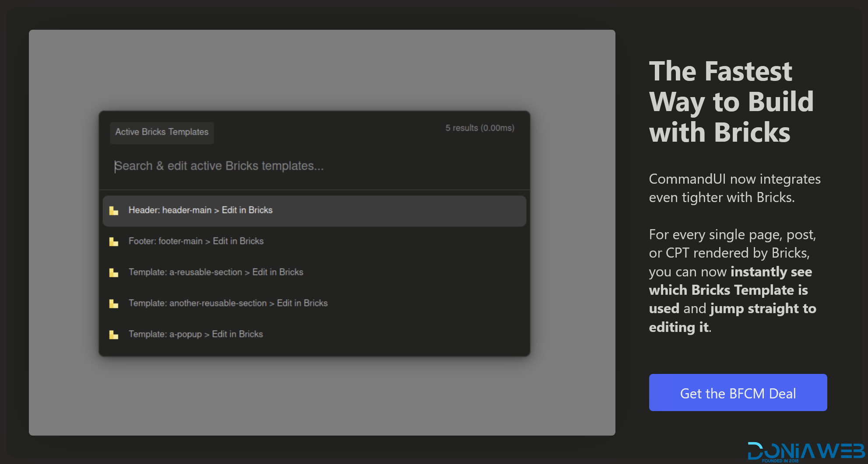Click the Bricks icon beside Header: header-main

coord(114,211)
